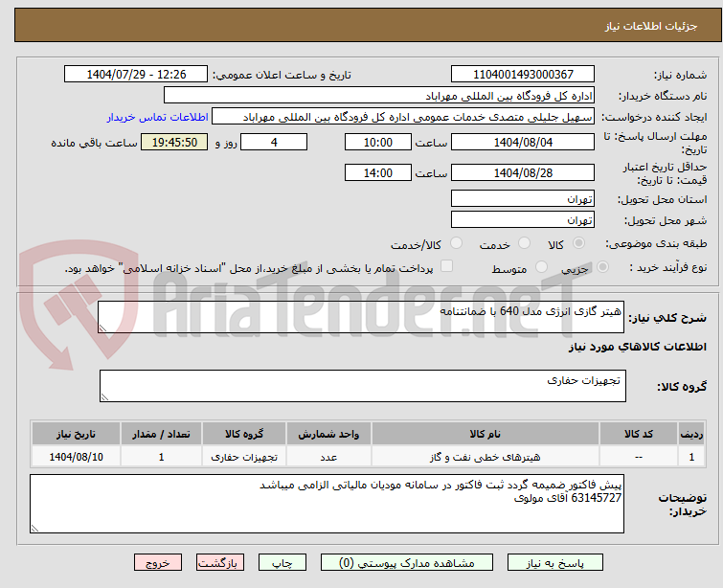Click the استان محل تحویل field تهران
Viewport: 723px width, 588px height.
coord(523,199)
